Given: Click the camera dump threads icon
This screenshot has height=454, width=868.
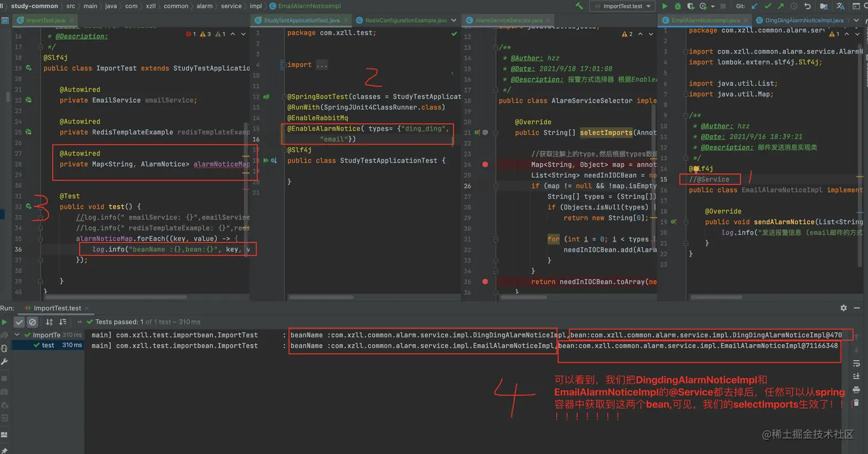Looking at the screenshot, I should tap(5, 392).
